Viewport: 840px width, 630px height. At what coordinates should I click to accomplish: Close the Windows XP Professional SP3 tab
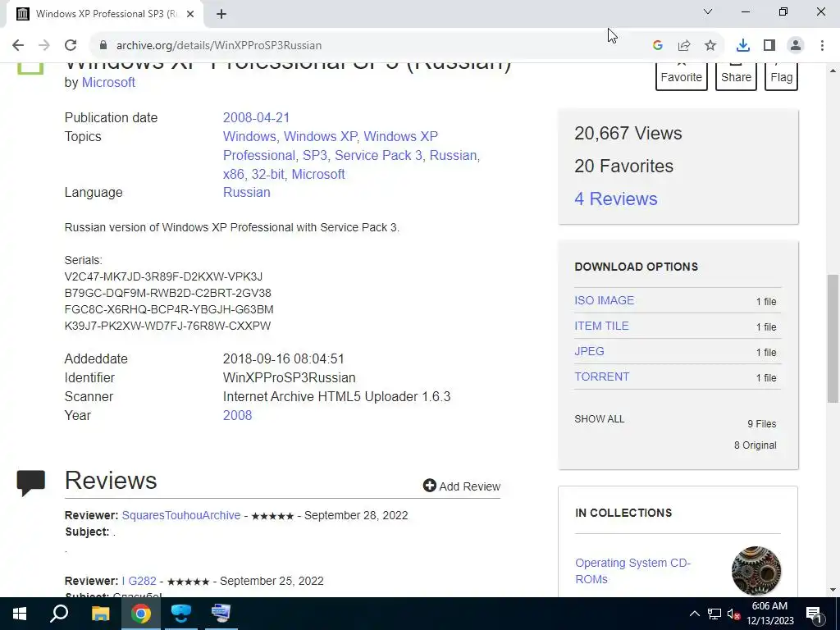click(190, 14)
